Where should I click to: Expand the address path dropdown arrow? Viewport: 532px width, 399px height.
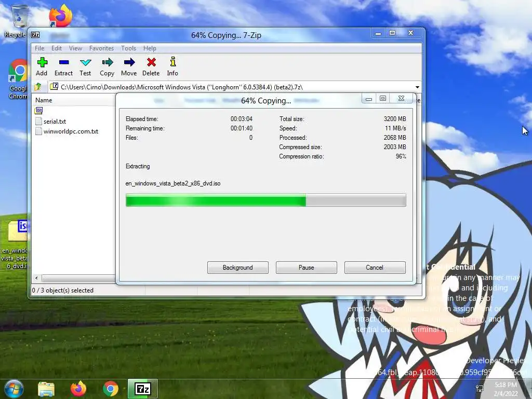click(x=417, y=87)
